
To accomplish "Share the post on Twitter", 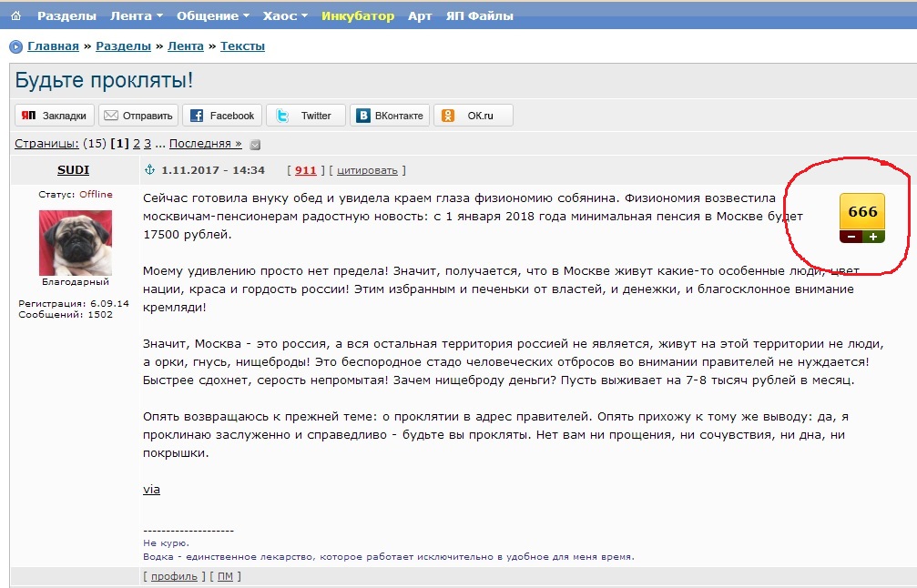I will pyautogui.click(x=307, y=116).
